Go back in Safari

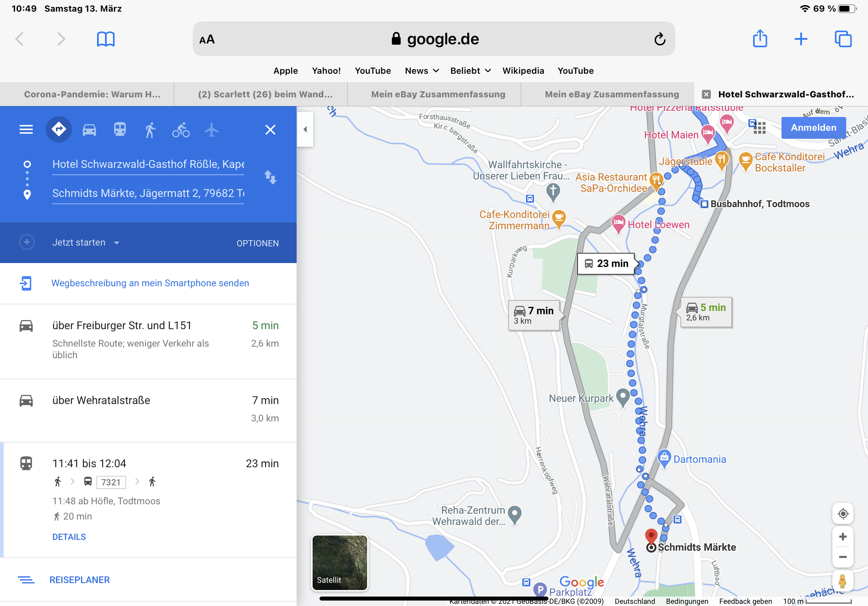[x=20, y=39]
